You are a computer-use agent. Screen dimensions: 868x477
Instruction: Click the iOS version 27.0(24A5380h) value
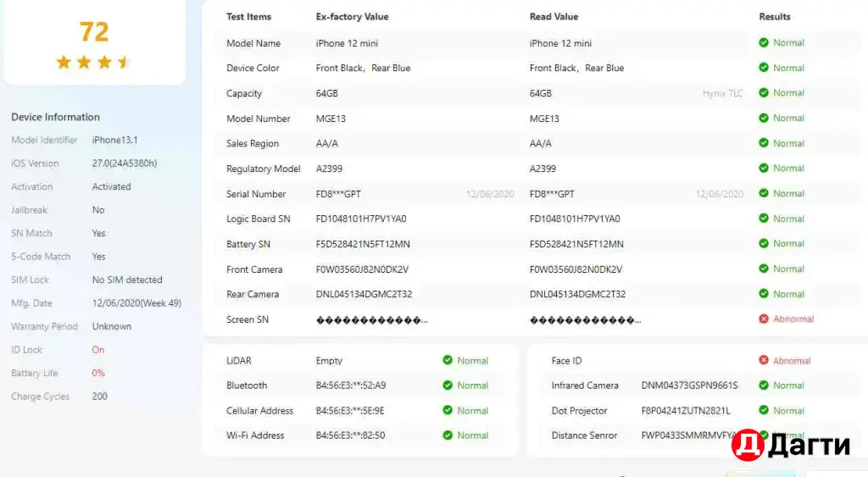click(124, 164)
